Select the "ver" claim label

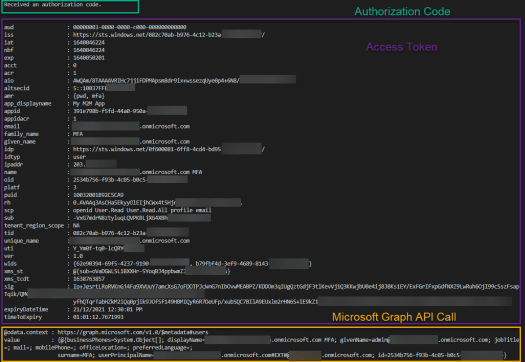pos(9,256)
